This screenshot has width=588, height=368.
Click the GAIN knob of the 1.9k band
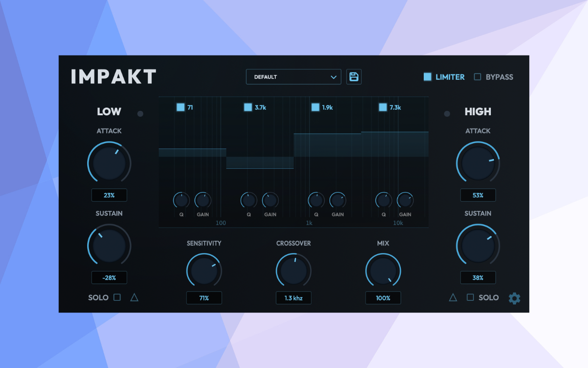pyautogui.click(x=338, y=200)
